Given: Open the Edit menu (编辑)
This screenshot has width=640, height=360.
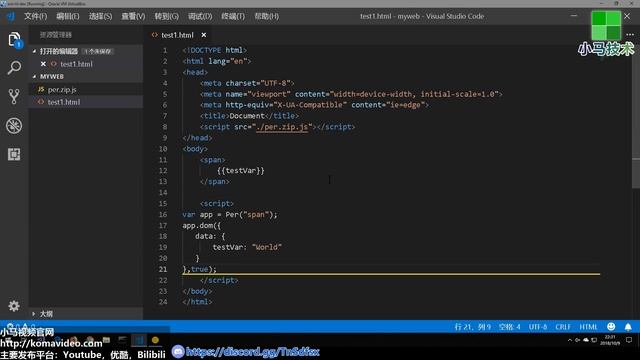Looking at the screenshot, I should pos(68,16).
